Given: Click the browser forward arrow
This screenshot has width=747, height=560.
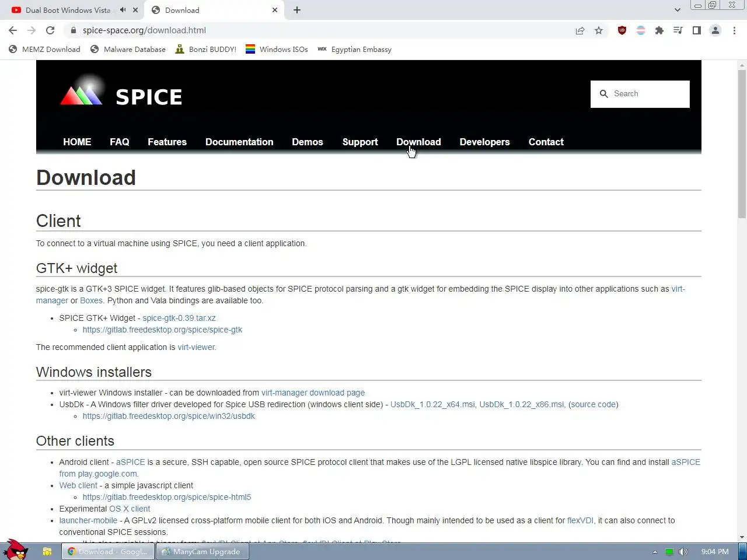Looking at the screenshot, I should [32, 30].
